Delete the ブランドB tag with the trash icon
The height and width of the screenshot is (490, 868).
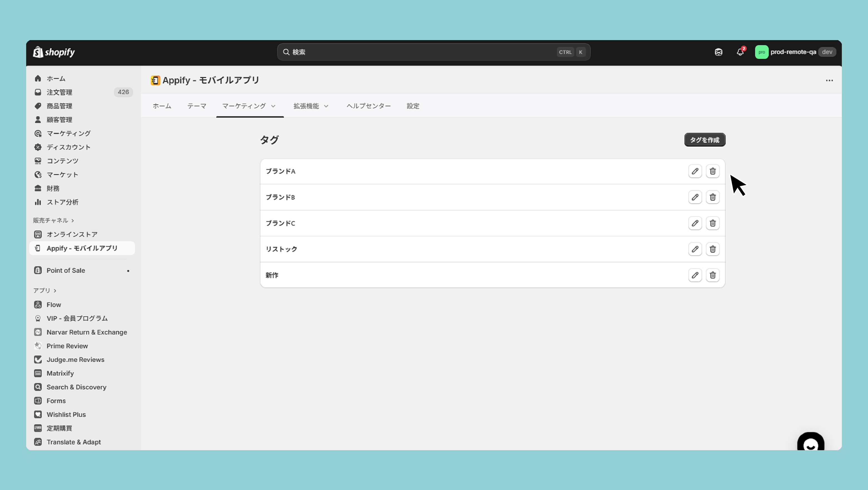click(712, 197)
